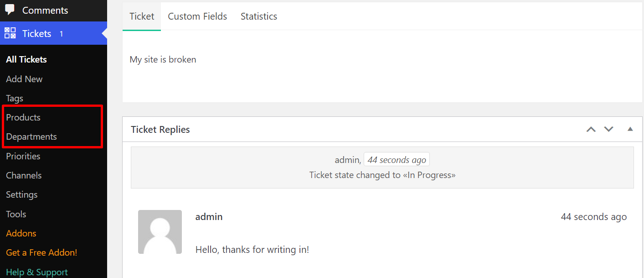644x278 pixels.
Task: Click Get a Free Addon! link
Action: [x=41, y=252]
